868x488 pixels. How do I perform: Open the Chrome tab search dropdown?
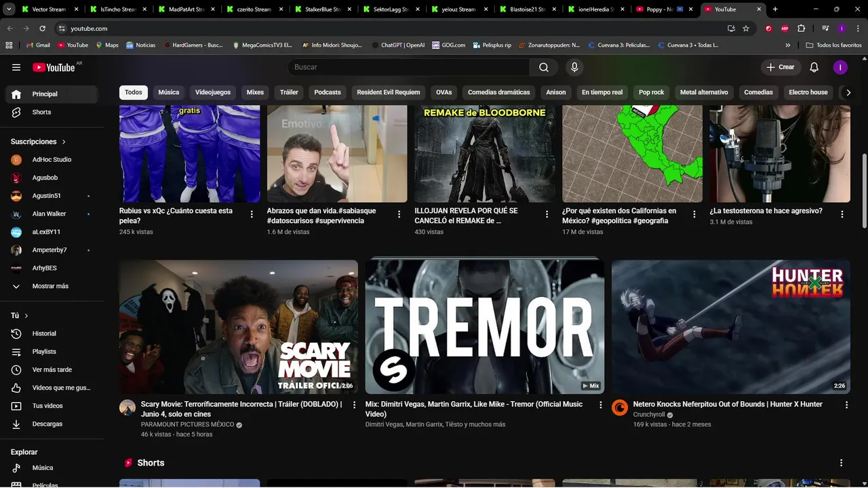tap(7, 9)
